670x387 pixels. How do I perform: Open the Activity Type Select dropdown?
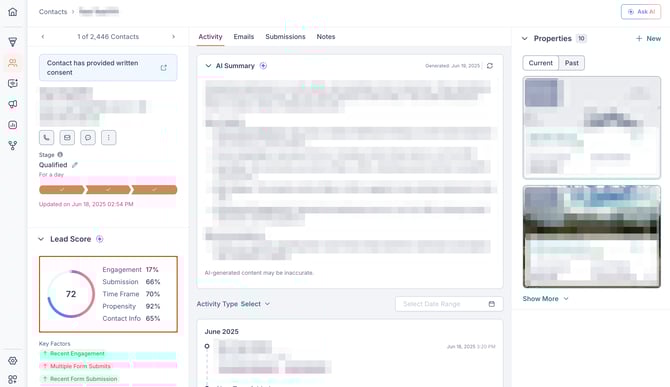pos(255,304)
